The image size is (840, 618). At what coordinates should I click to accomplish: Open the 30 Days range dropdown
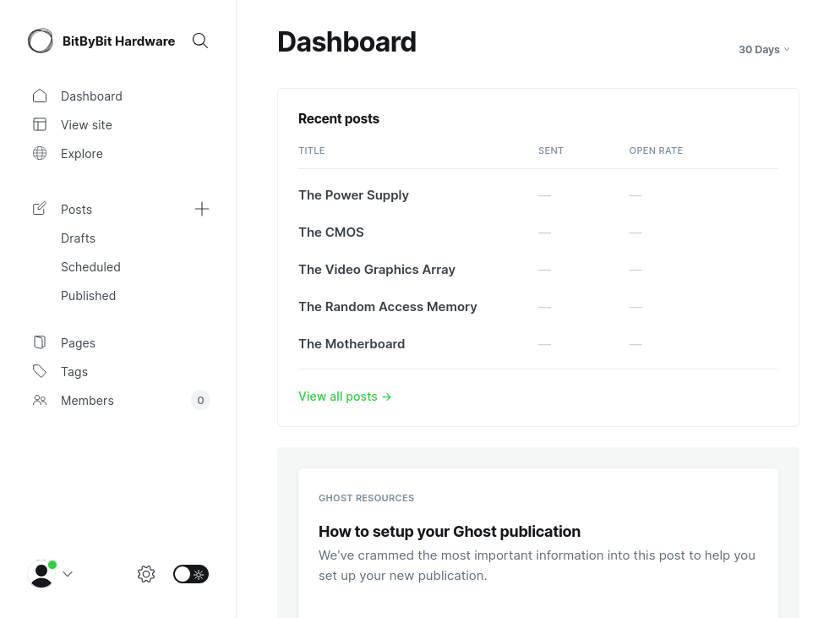click(x=764, y=50)
